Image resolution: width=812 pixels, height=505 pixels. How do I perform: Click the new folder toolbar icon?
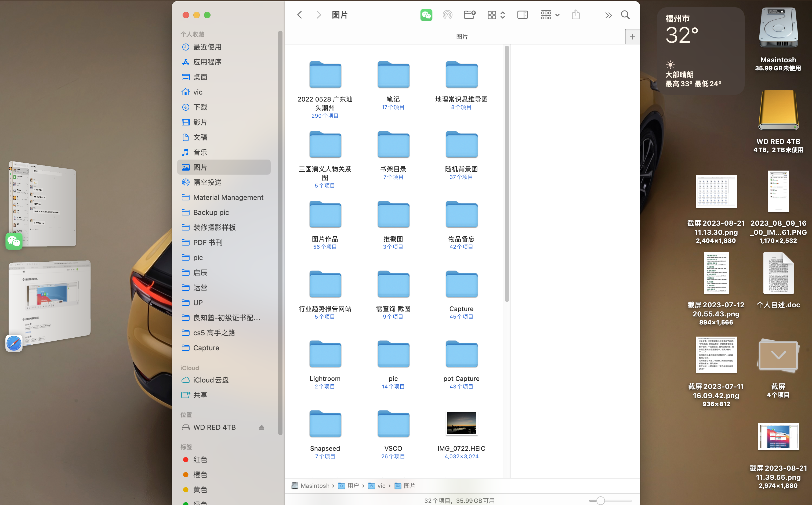(x=469, y=15)
